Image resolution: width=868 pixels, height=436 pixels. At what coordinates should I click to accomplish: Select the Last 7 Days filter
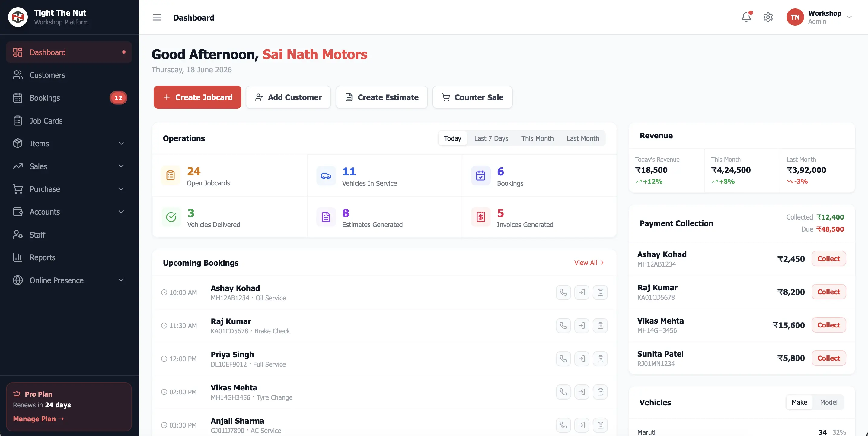491,138
